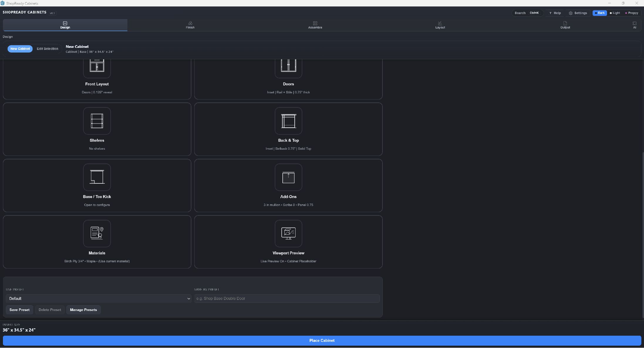The height and width of the screenshot is (348, 644).
Task: Click the vertical scrollbar on right edge
Action: point(643,235)
